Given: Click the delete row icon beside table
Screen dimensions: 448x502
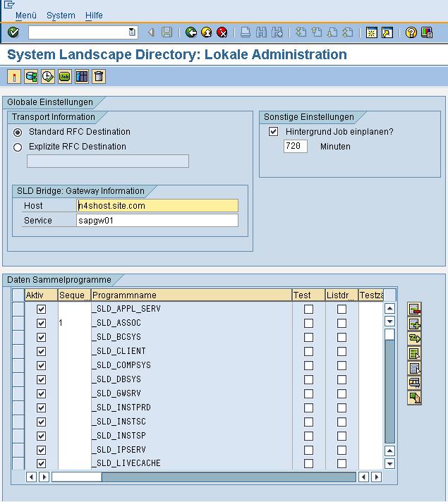Looking at the screenshot, I should 414,310.
